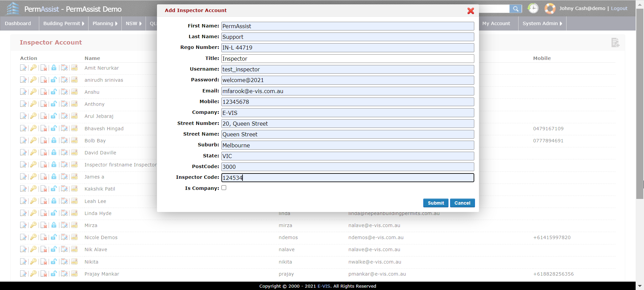
Task: Click the add document icon in panel header
Action: [x=615, y=43]
